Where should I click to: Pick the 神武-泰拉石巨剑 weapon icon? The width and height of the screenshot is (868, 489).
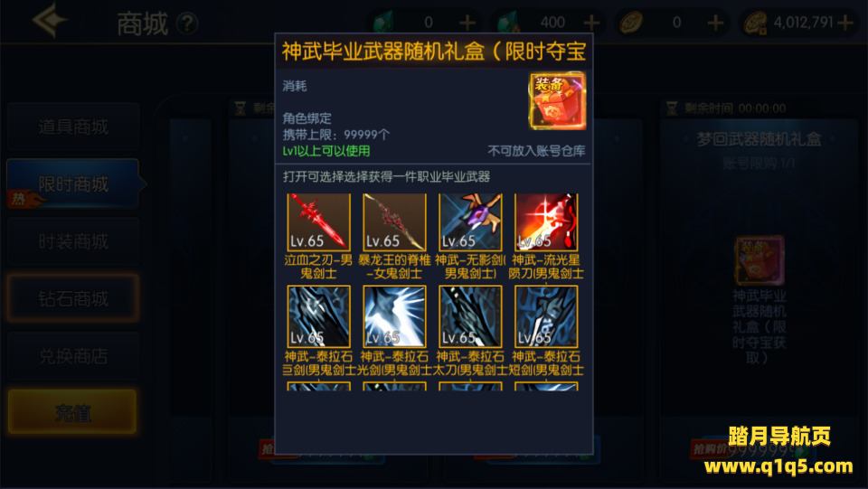click(318, 316)
